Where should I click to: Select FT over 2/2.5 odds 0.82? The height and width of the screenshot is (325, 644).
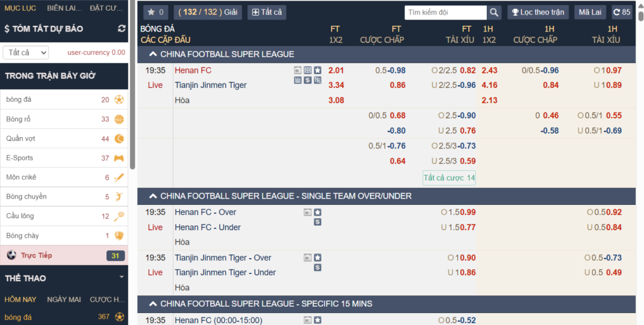(468, 70)
